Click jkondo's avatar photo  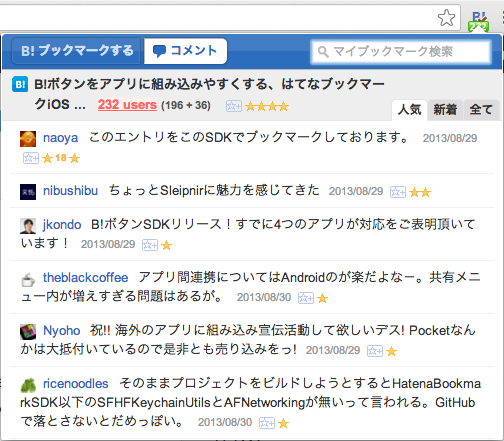point(28,226)
